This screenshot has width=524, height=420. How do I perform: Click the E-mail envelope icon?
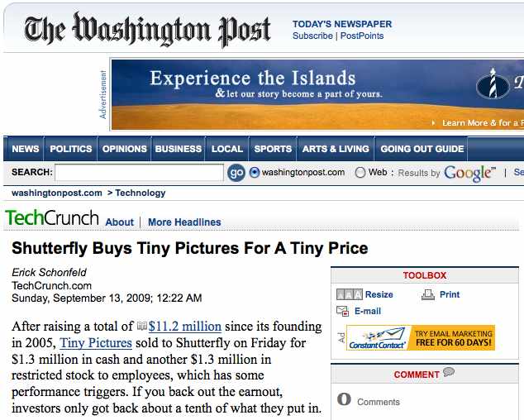click(343, 311)
